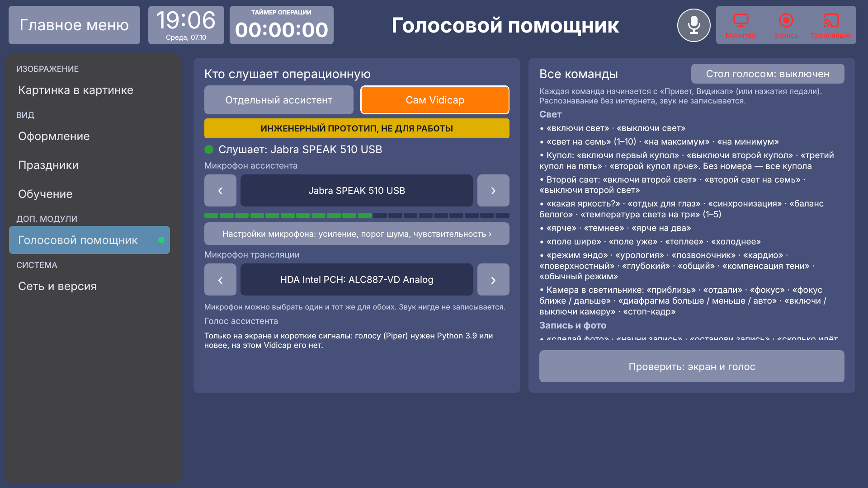
Task: Click the «режим эндо» command line
Action: click(677, 266)
